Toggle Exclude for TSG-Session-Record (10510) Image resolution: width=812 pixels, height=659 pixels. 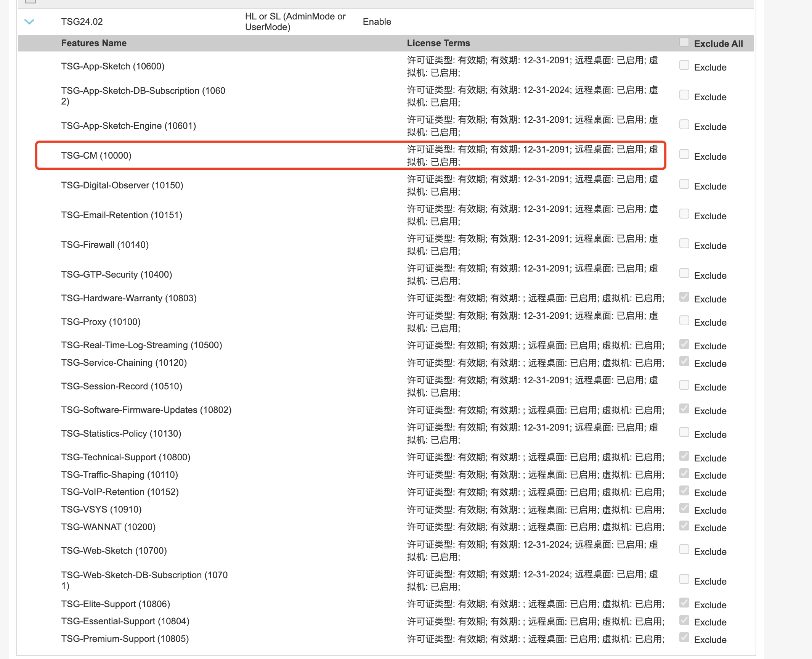click(x=684, y=385)
